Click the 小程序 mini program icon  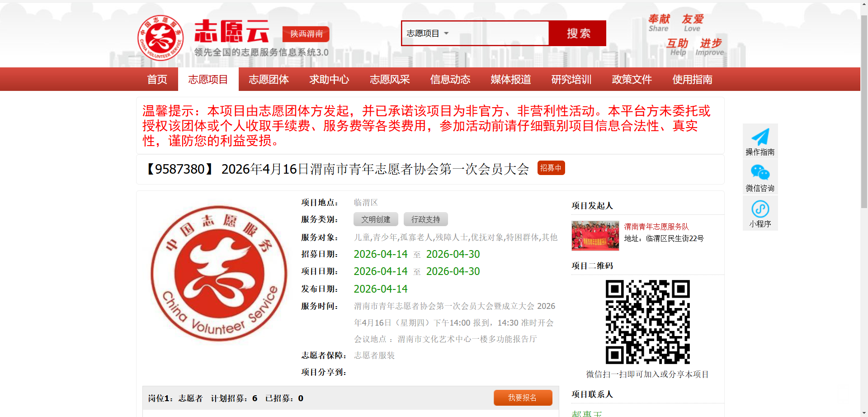pyautogui.click(x=759, y=209)
